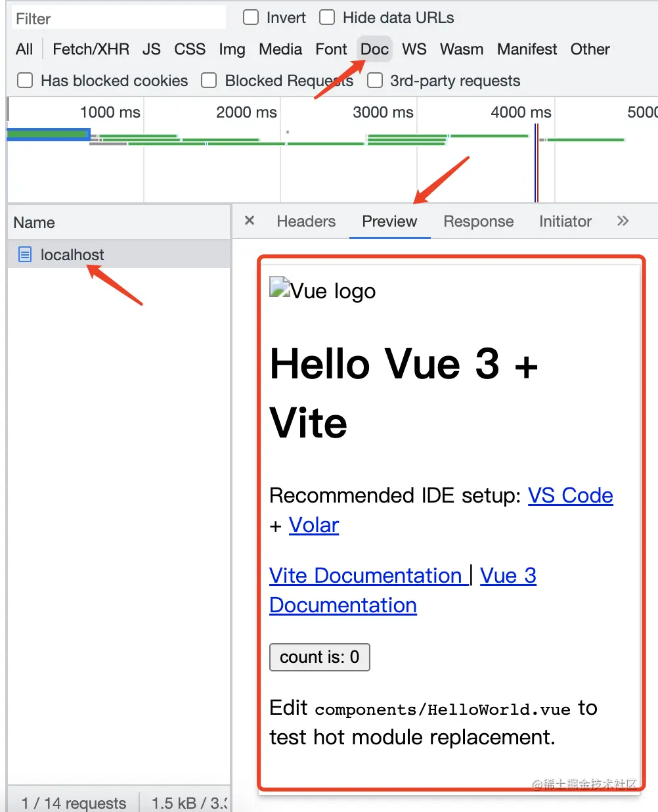Open the Initiator tab
658x812 pixels.
pyautogui.click(x=565, y=221)
